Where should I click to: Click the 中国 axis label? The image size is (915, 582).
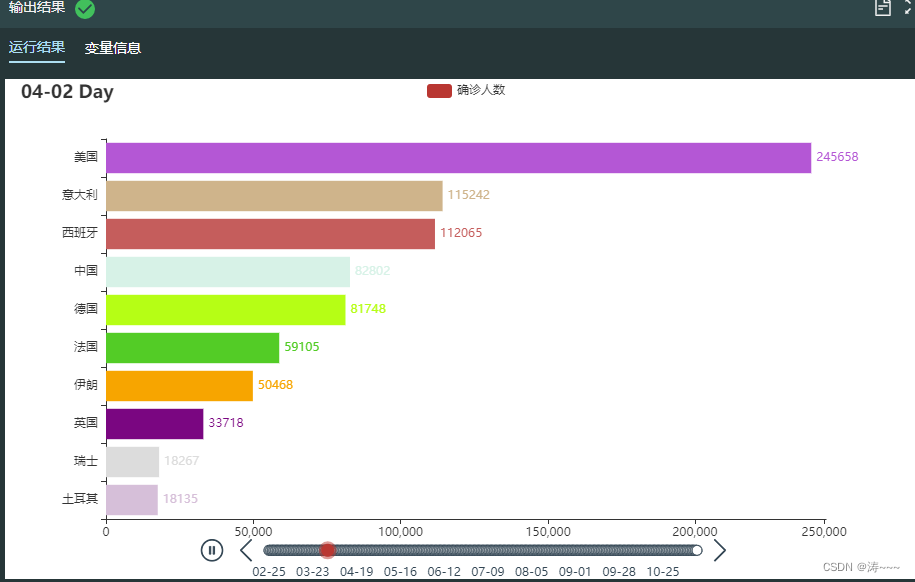coord(86,271)
